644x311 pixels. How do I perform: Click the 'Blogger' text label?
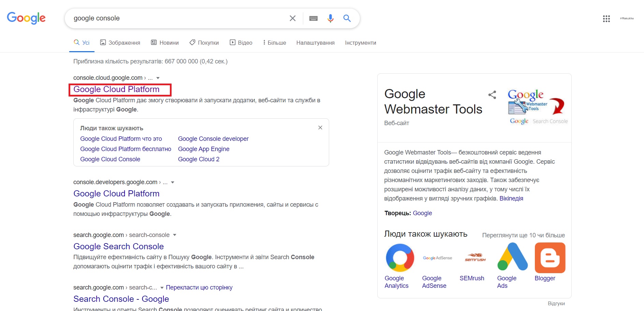pos(545,278)
